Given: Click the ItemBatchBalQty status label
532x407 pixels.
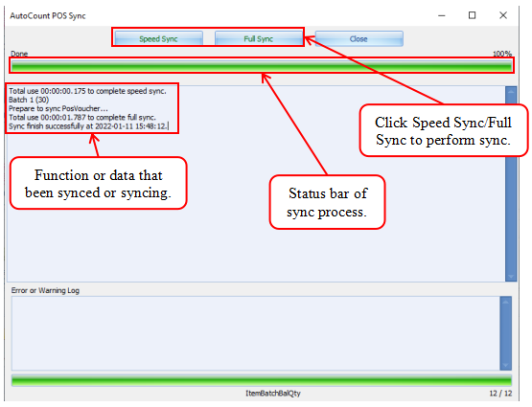Looking at the screenshot, I should [273, 393].
